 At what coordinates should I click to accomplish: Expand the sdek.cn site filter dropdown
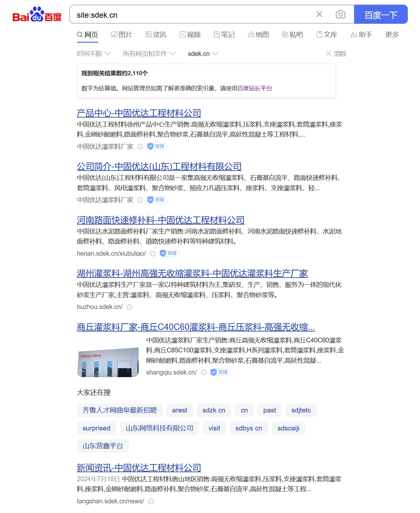pos(203,54)
